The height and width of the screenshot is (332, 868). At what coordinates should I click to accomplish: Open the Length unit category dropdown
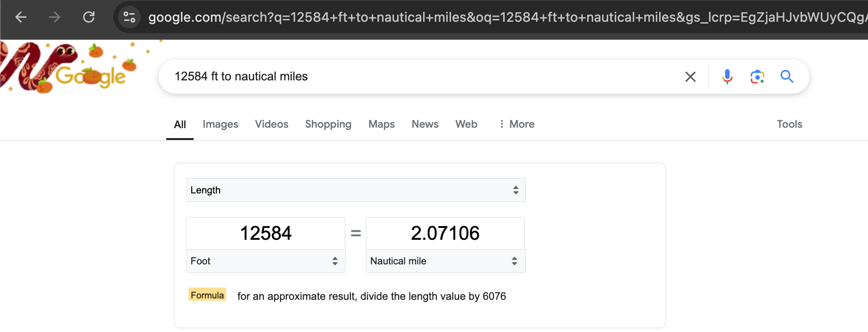pyautogui.click(x=356, y=190)
